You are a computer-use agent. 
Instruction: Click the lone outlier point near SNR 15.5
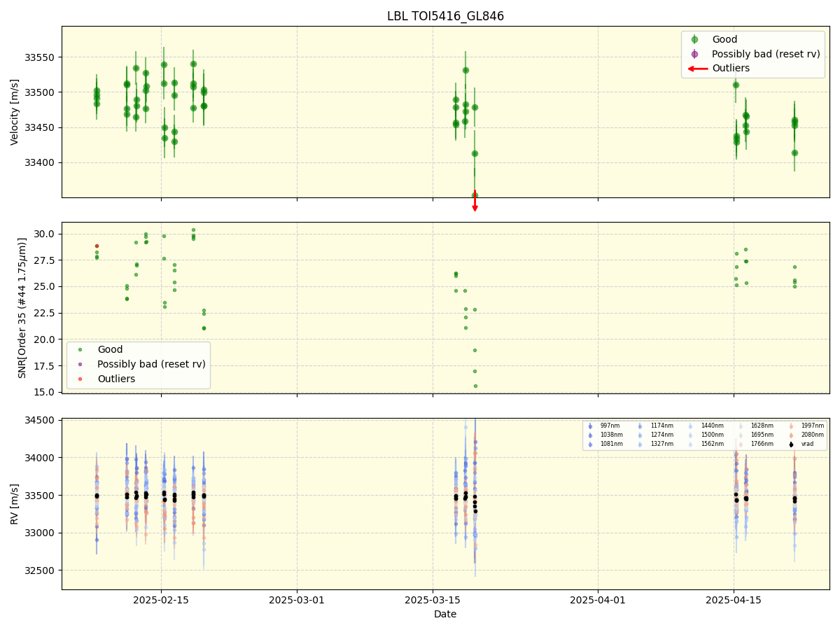pos(474,386)
